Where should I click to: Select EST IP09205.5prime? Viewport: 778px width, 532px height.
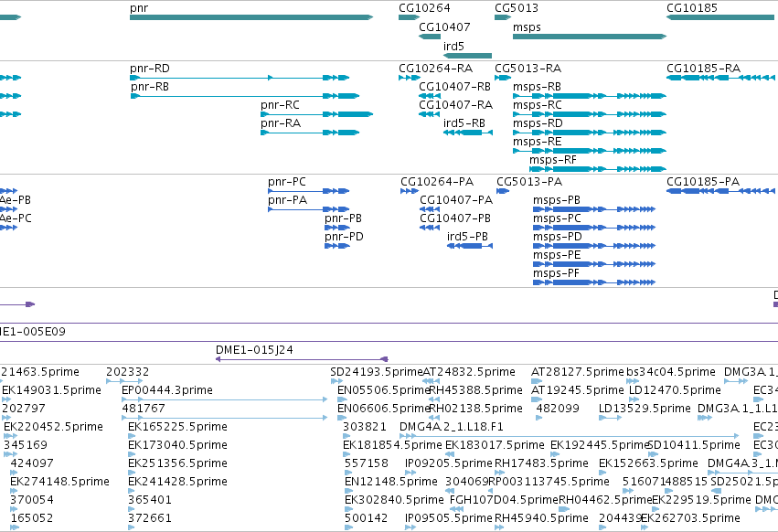pyautogui.click(x=410, y=473)
